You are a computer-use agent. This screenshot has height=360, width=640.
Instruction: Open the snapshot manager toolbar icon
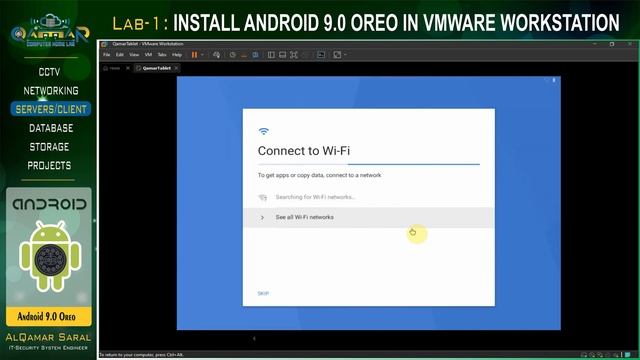tap(255, 55)
